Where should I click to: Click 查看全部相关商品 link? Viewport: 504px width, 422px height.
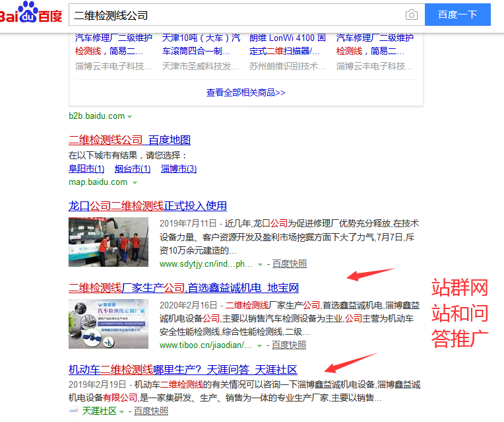pyautogui.click(x=245, y=92)
